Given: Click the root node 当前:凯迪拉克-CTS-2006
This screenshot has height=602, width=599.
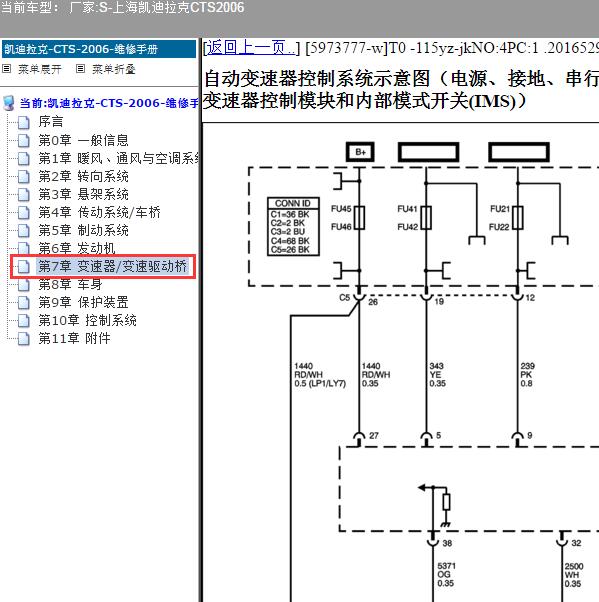Looking at the screenshot, I should click(x=109, y=103).
